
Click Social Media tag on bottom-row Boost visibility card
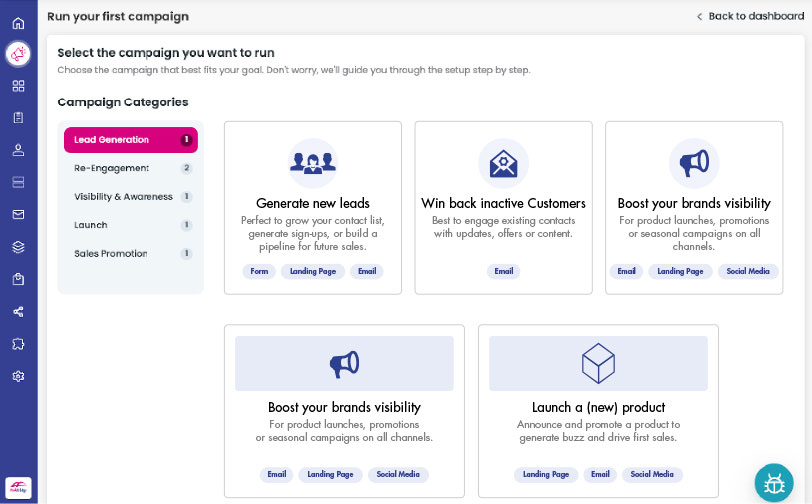click(x=398, y=474)
